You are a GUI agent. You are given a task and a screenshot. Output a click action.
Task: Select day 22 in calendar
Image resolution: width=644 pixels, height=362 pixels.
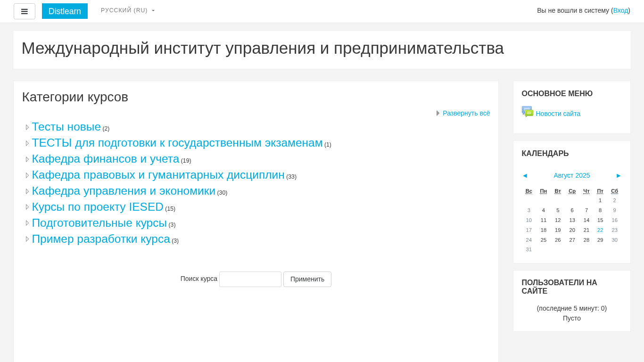click(600, 230)
